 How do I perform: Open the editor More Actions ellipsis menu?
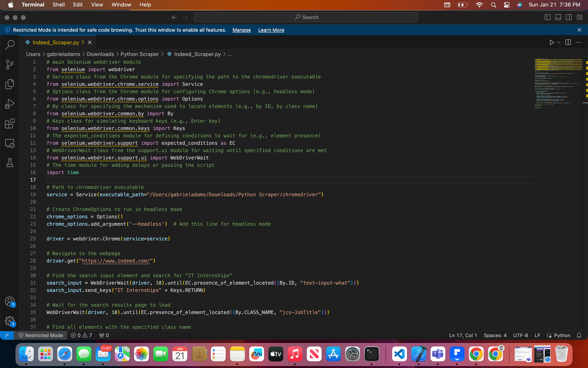579,42
